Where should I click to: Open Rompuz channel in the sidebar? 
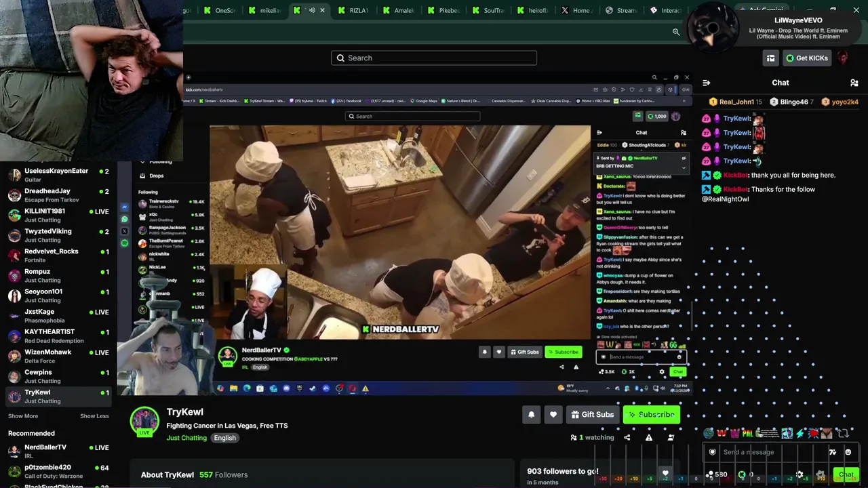[x=58, y=276]
